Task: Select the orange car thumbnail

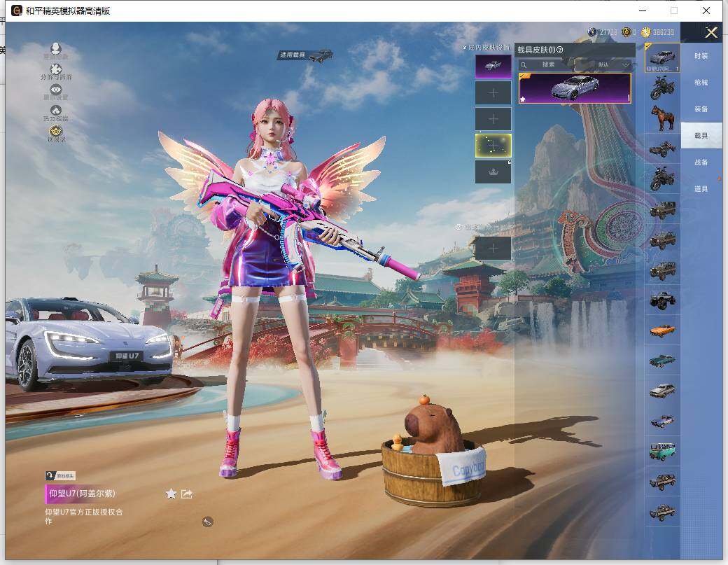Action: (x=662, y=330)
